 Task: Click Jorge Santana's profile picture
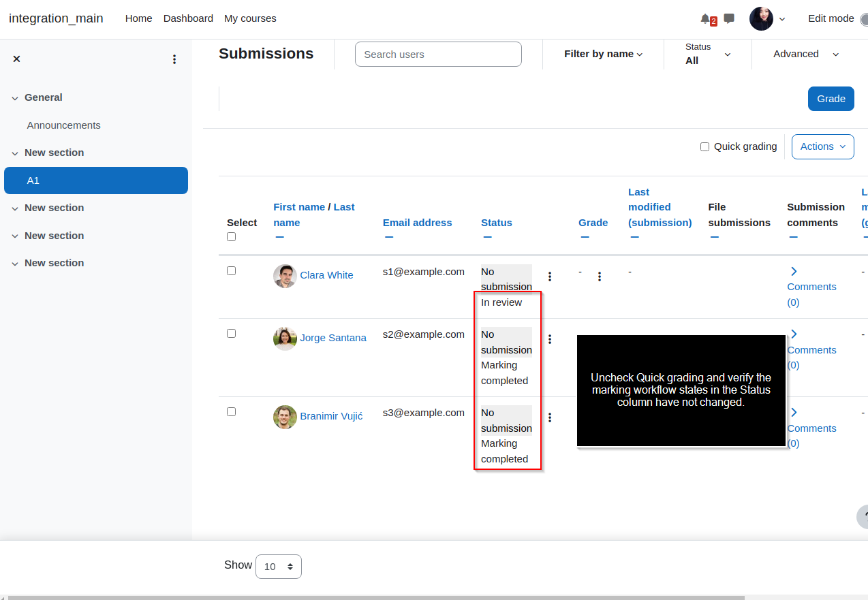tap(285, 338)
